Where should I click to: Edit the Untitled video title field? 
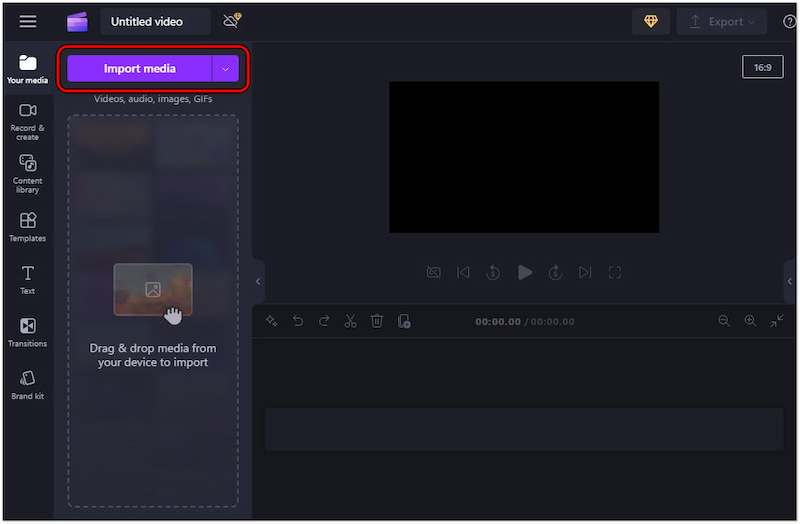coord(155,21)
